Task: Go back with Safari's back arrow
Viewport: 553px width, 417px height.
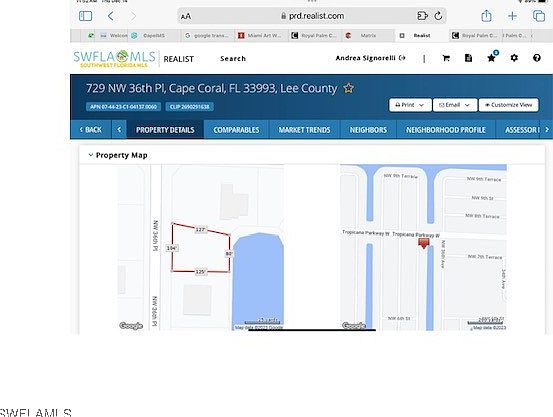Action: pos(111,16)
